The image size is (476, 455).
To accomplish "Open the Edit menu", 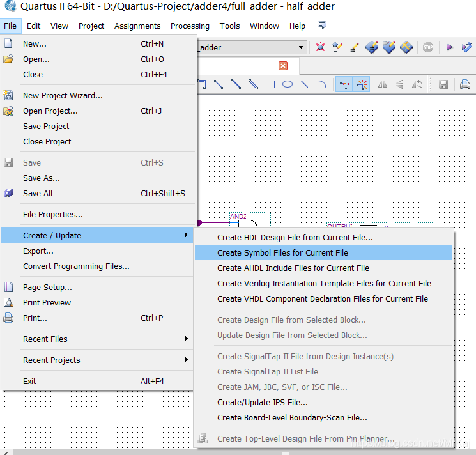I will (x=33, y=26).
